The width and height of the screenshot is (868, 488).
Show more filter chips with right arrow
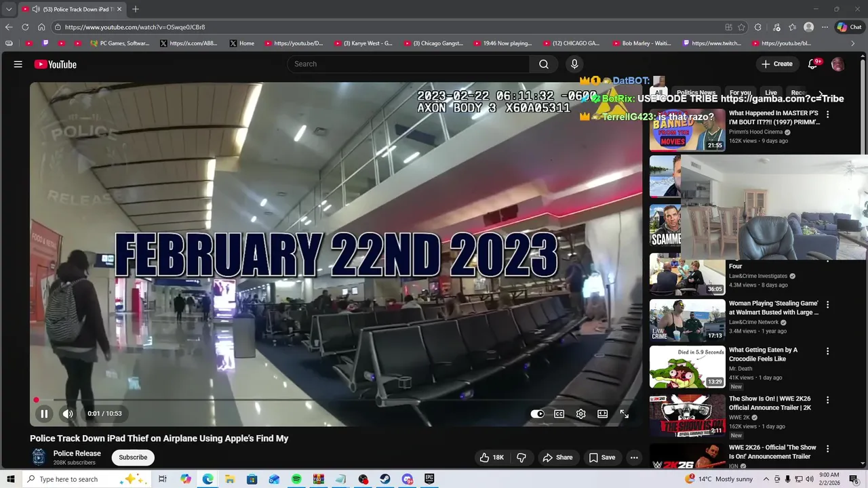pyautogui.click(x=821, y=94)
